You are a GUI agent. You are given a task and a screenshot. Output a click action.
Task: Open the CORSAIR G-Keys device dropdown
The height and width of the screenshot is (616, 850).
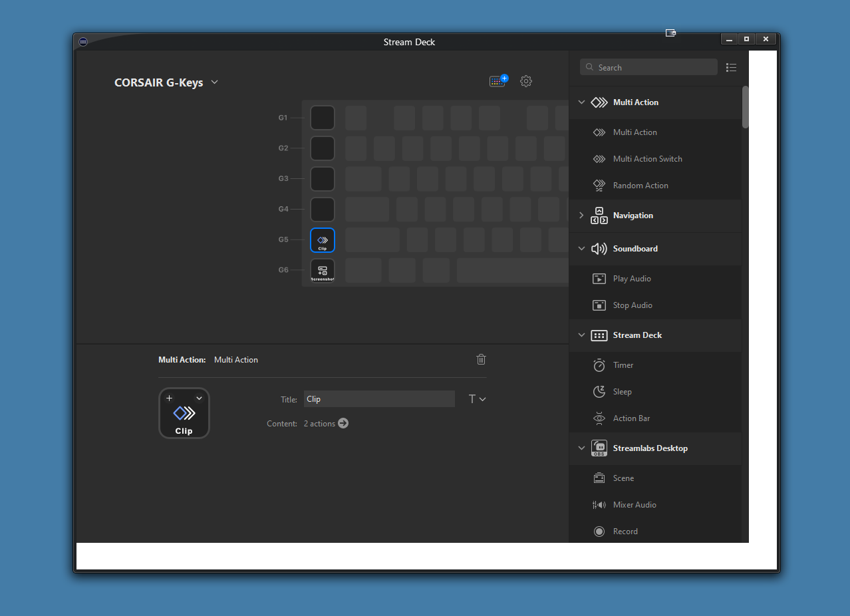[214, 82]
